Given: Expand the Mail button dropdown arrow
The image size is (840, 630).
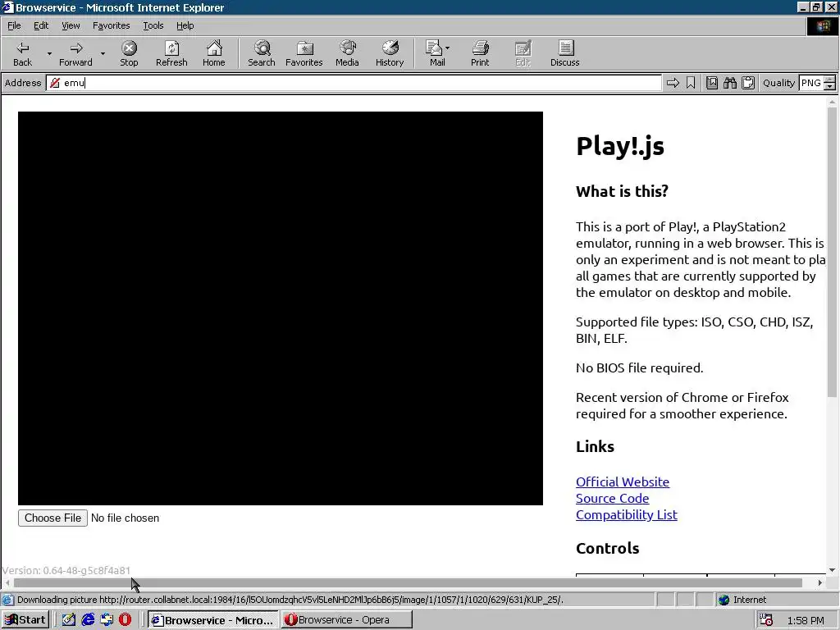Looking at the screenshot, I should [x=447, y=48].
